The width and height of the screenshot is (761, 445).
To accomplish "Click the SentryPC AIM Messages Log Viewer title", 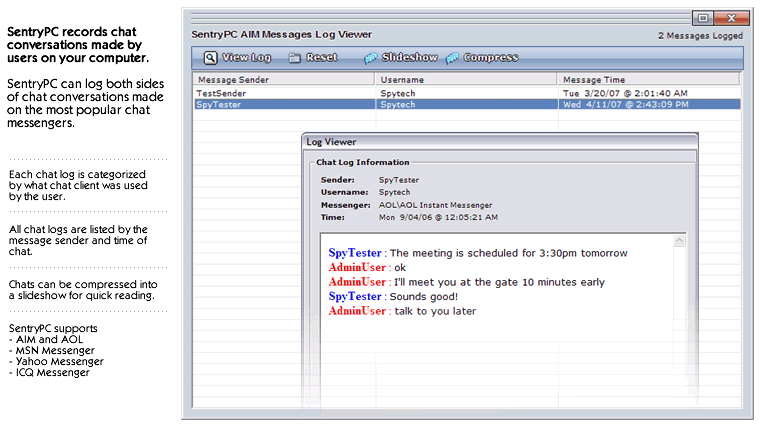I will tap(281, 34).
